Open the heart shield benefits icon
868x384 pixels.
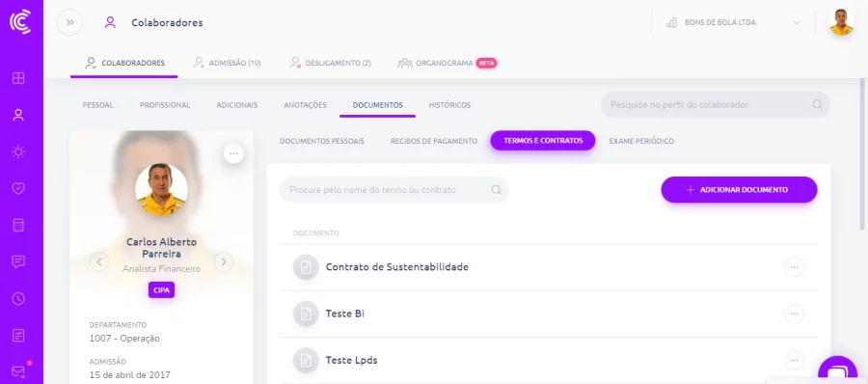click(x=18, y=188)
